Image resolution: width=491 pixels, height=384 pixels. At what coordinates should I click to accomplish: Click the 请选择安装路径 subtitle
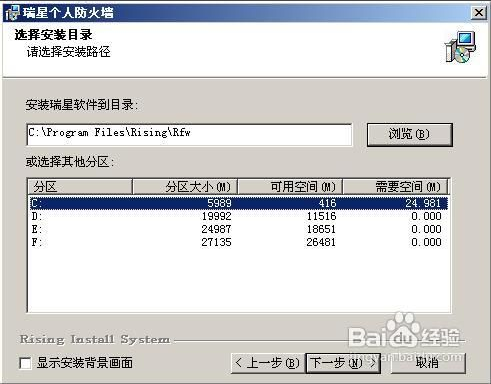point(68,52)
